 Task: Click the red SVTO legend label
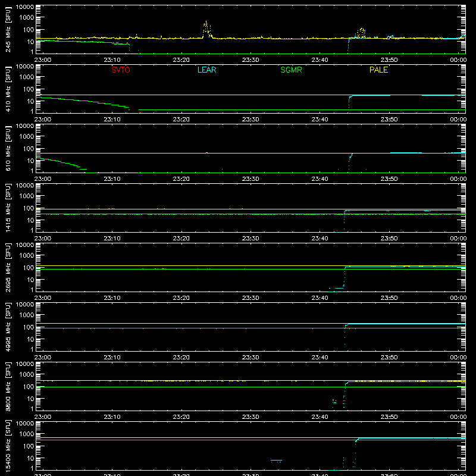121,70
